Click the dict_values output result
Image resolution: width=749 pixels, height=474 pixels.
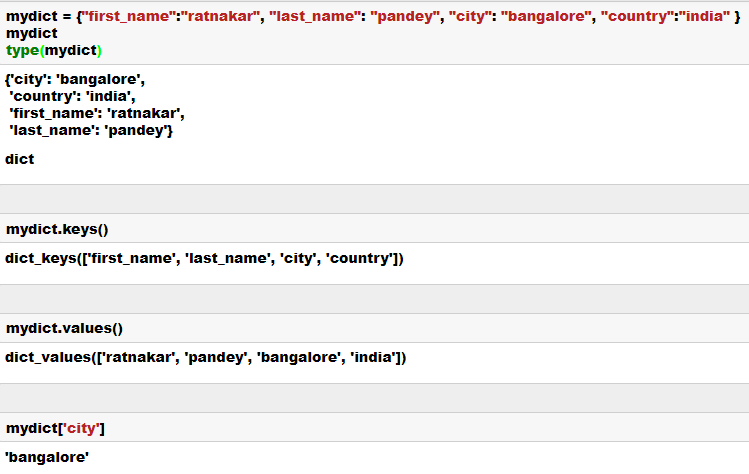(x=205, y=357)
